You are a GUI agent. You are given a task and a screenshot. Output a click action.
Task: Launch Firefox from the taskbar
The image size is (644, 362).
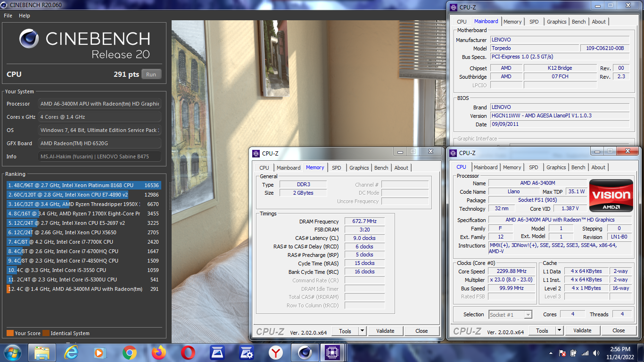pos(158,352)
